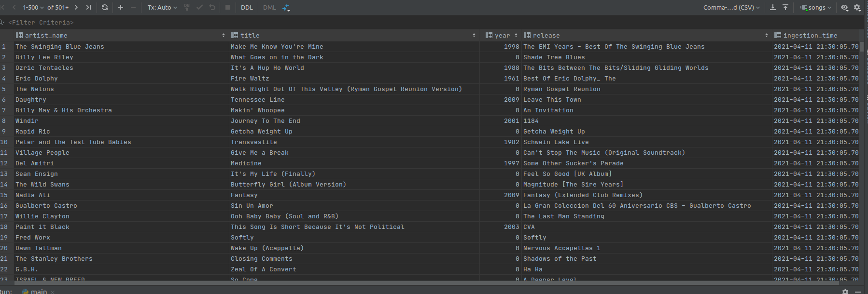Select year cell 2001 in Windir row
The width and height of the screenshot is (868, 294).
500,120
